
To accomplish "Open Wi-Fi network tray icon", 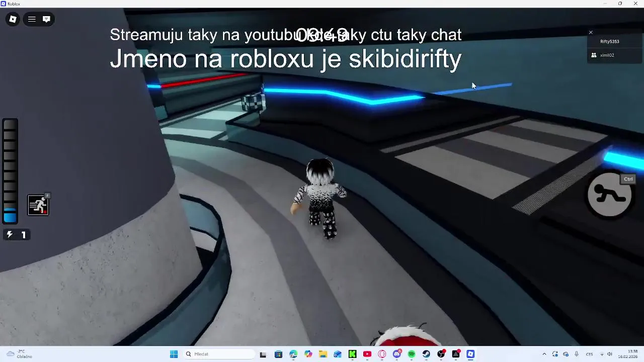I will tap(602, 354).
